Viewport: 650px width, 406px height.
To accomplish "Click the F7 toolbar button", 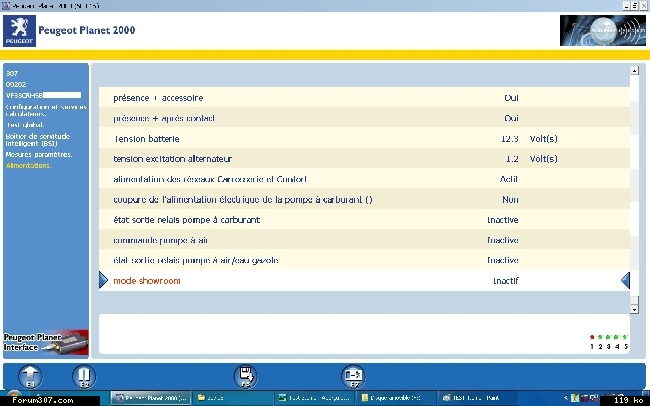I will pos(353,377).
